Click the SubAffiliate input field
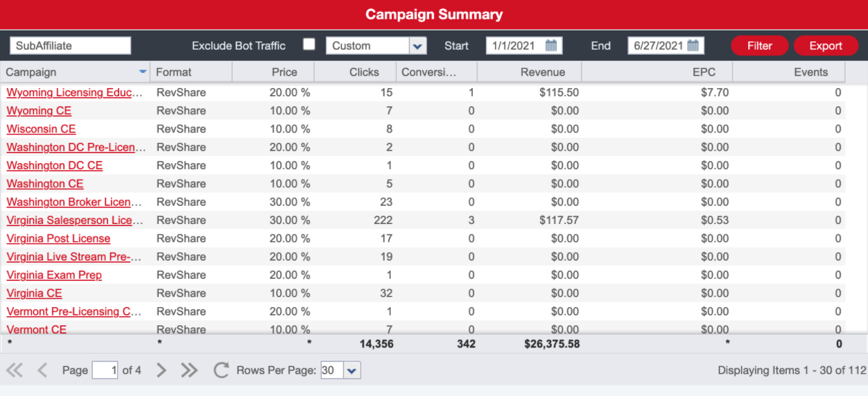868x396 pixels. pos(70,46)
